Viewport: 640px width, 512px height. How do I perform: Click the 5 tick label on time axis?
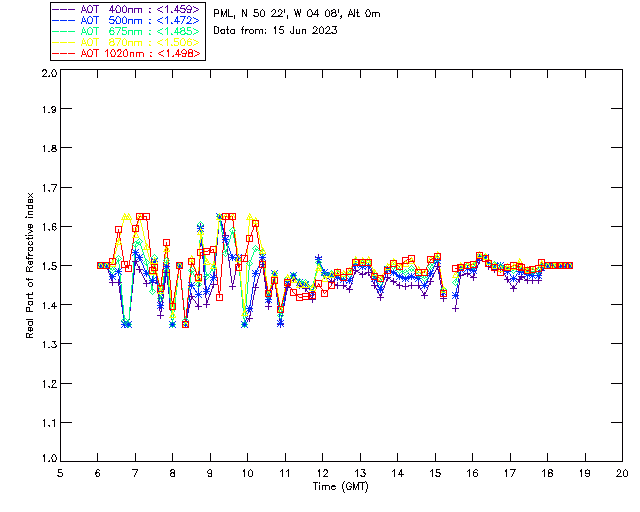pyautogui.click(x=61, y=473)
